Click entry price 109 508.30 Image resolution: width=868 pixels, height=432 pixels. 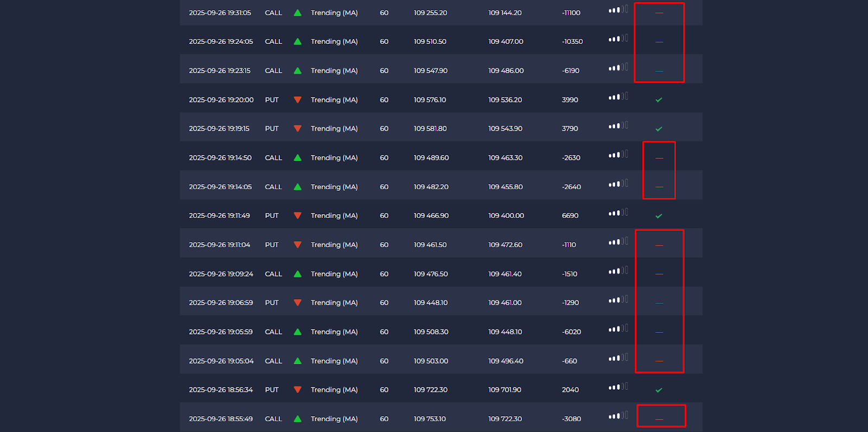click(x=431, y=332)
